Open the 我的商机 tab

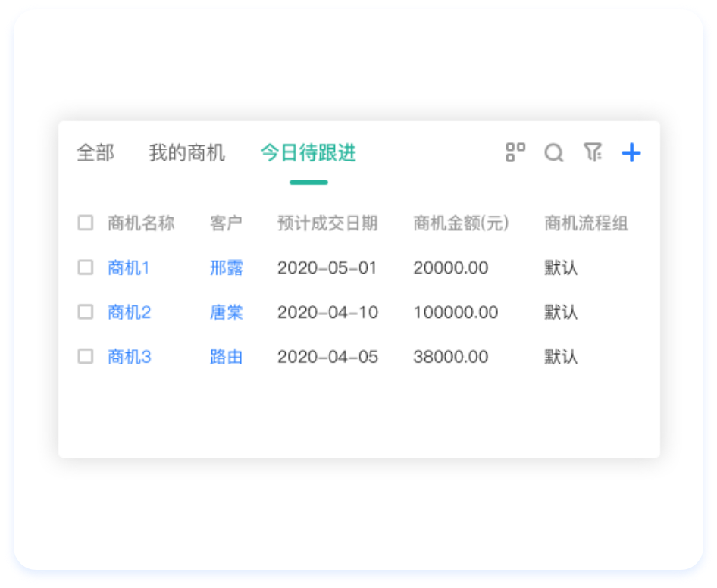[186, 153]
